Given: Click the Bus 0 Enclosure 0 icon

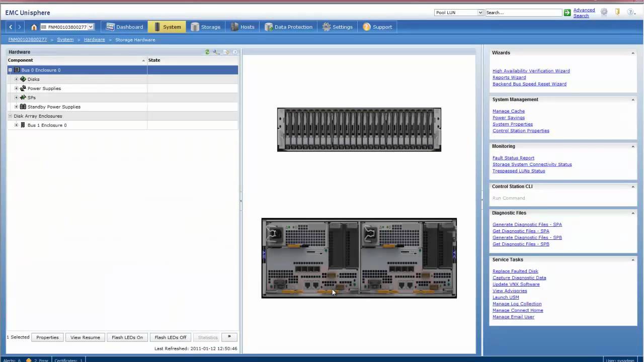Looking at the screenshot, I should pyautogui.click(x=17, y=70).
